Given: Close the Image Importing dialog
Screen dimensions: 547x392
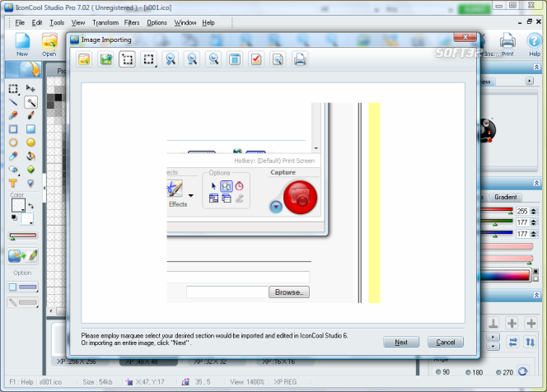Looking at the screenshot, I should click(465, 37).
